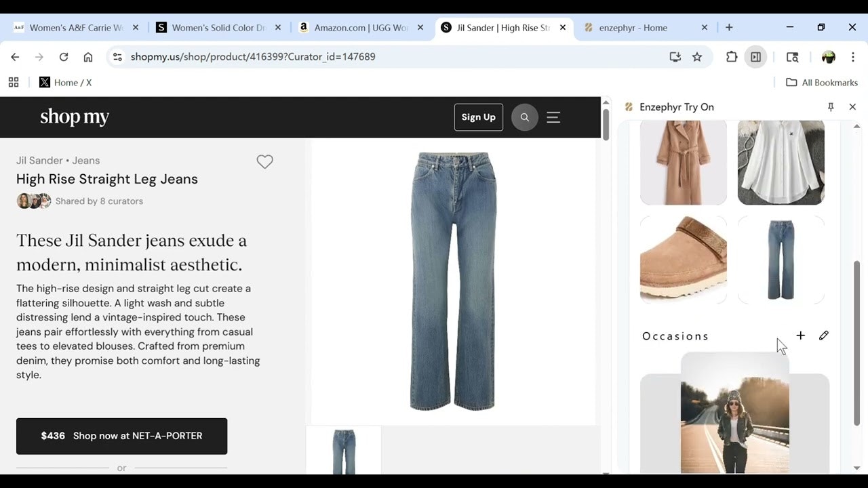Image resolution: width=868 pixels, height=488 pixels.
Task: Switch to Women's A&F Carrie tab
Action: (x=77, y=28)
